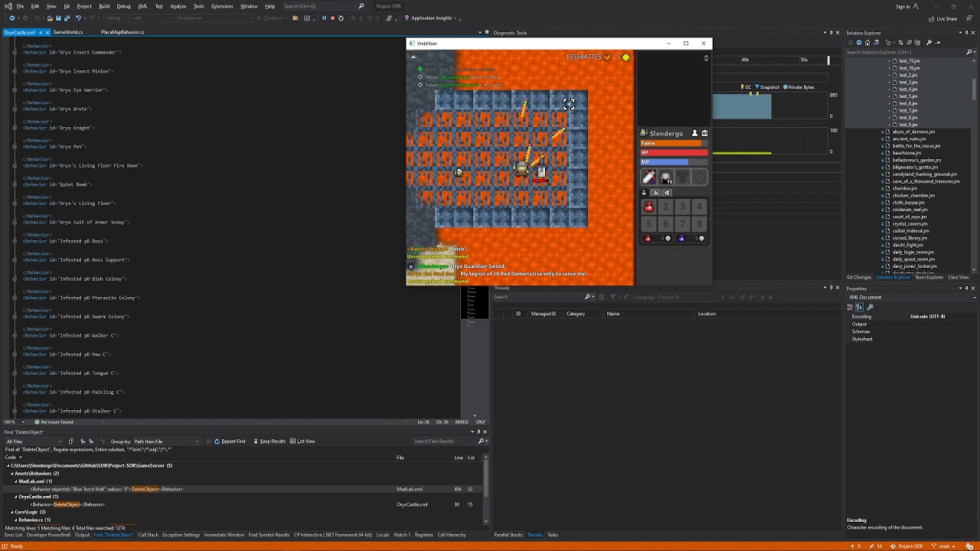Viewport: 980px width, 551px height.
Task: Switch to the Output tab
Action: coord(82,535)
